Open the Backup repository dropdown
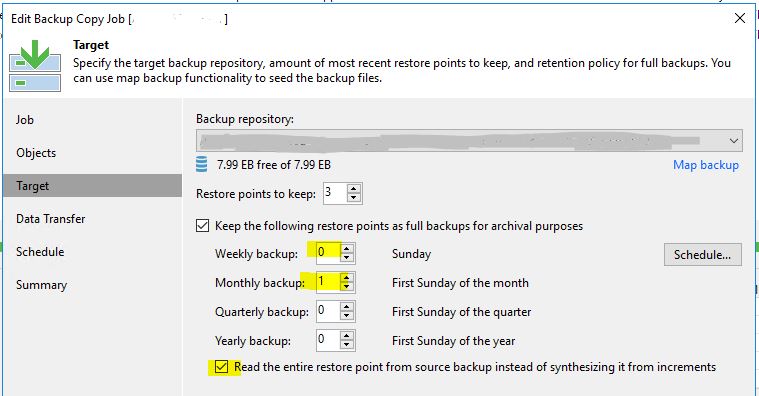Screen dimensions: 759x396 coord(469,141)
